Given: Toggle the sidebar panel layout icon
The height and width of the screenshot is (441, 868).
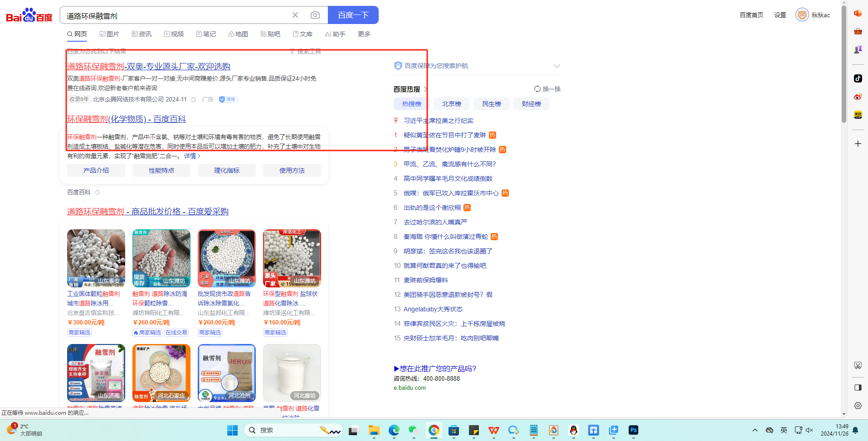Looking at the screenshot, I should 858,388.
